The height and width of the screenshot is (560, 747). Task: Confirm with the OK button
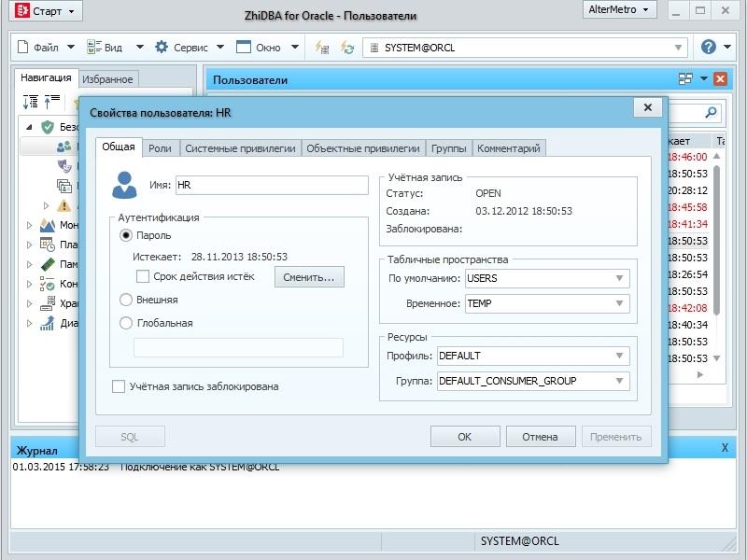pyautogui.click(x=465, y=437)
